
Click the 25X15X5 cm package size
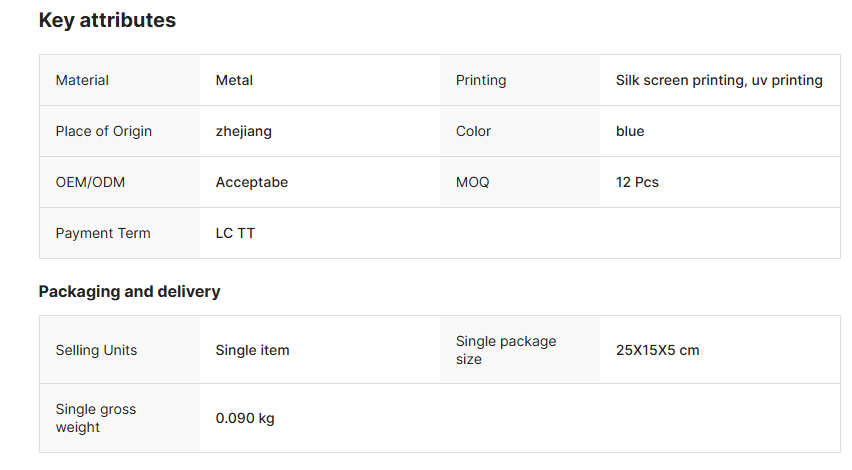tap(657, 350)
